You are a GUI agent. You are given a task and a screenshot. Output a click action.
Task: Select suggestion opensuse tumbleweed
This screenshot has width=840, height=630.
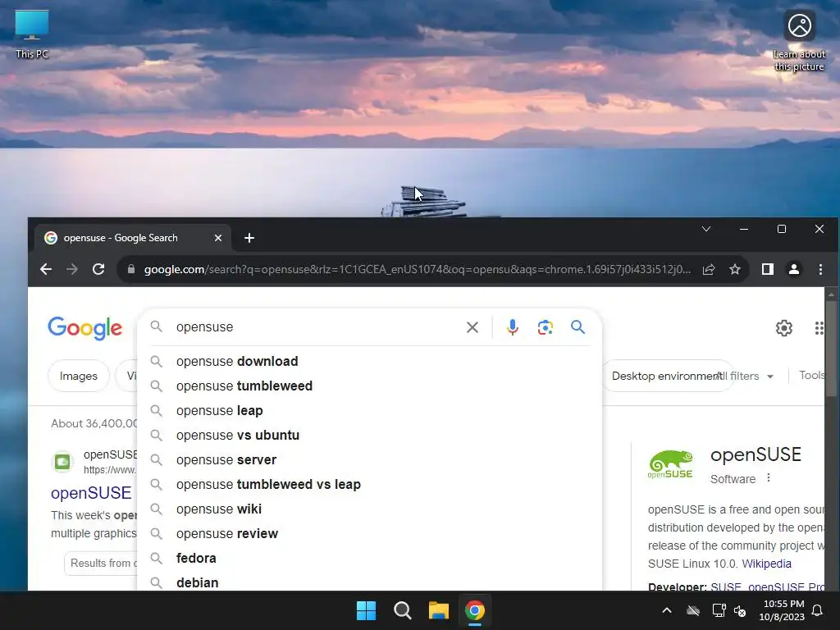point(370,386)
